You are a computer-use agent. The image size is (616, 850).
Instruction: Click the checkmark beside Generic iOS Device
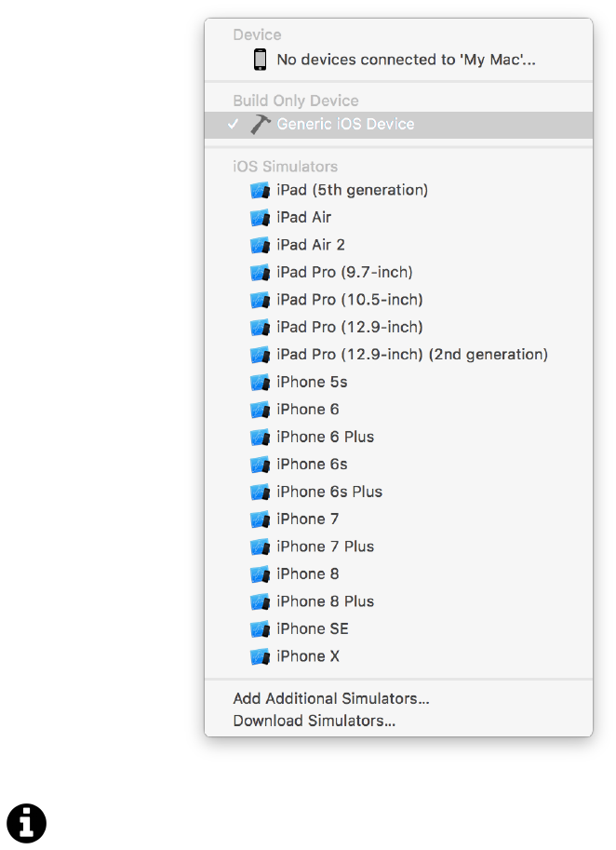pyautogui.click(x=233, y=125)
